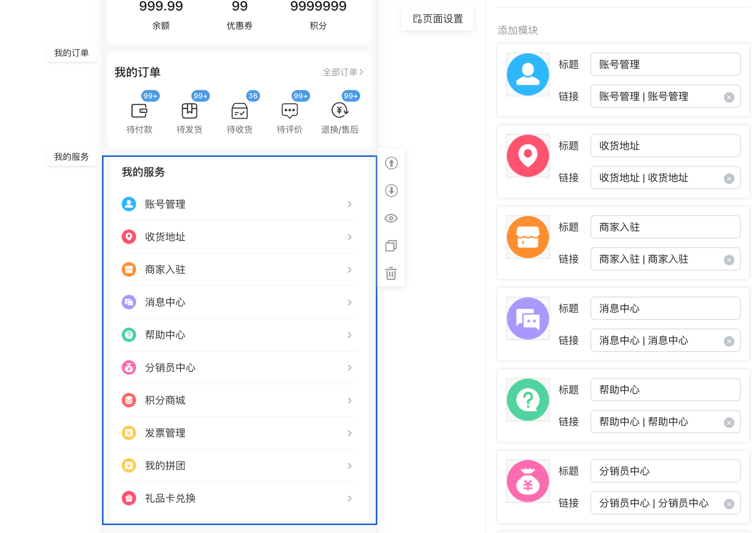Click the 待发货 package icon
The width and height of the screenshot is (756, 533).
coord(189,111)
